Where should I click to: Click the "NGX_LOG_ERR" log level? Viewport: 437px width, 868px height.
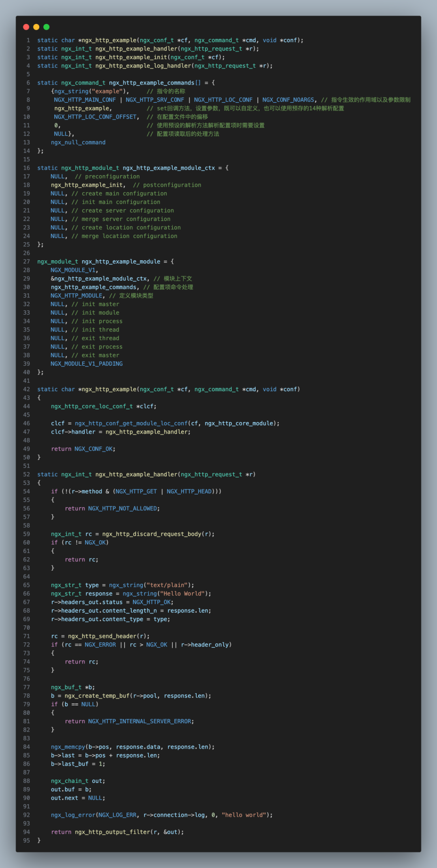pos(117,815)
